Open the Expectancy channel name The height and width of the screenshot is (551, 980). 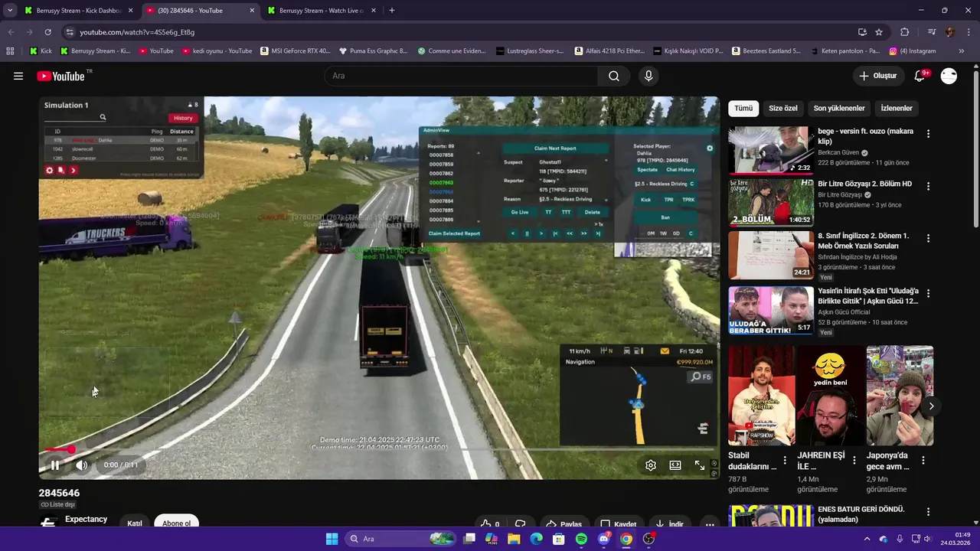[x=86, y=519]
